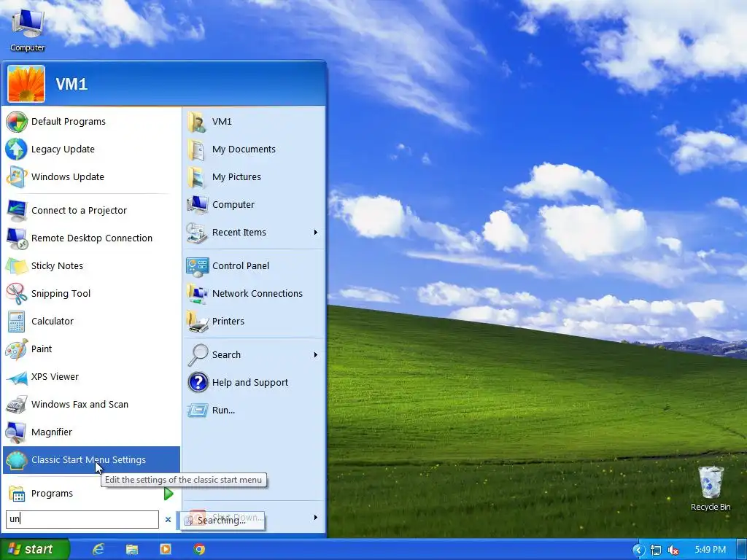This screenshot has width=747, height=560.
Task: Open Recent Items menu entry
Action: pyautogui.click(x=255, y=233)
